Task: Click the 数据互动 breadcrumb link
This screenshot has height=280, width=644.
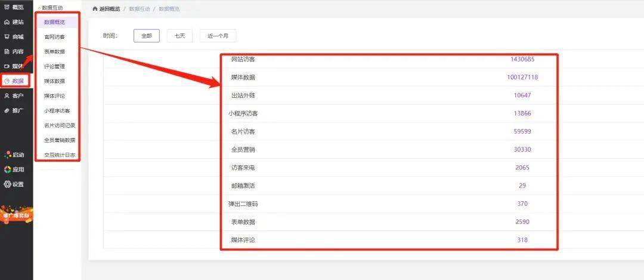Action: click(x=139, y=8)
